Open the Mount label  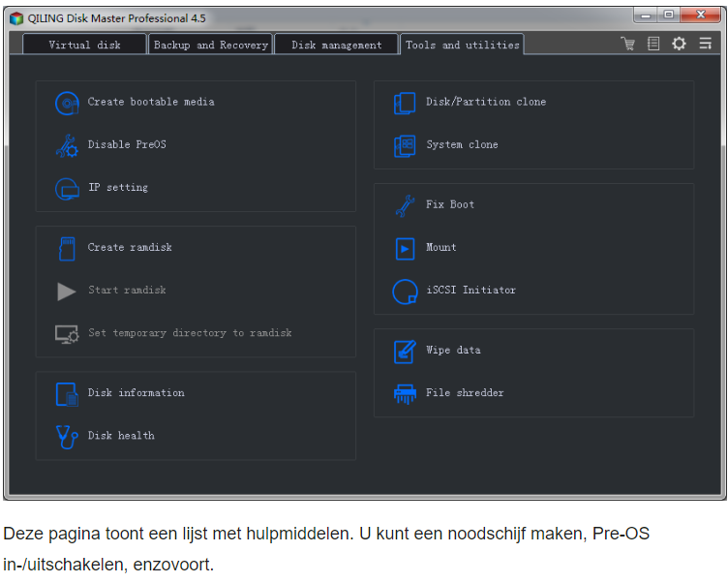pos(441,247)
